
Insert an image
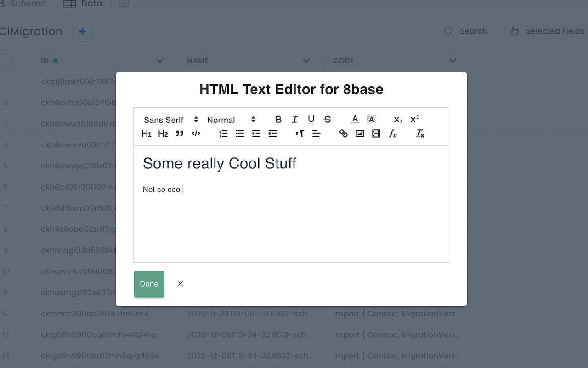[360, 133]
